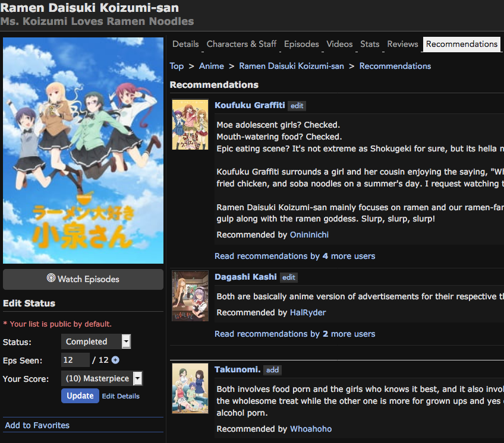Viewport: 504px width, 443px height.
Task: Switch to the Episodes tab
Action: coord(301,44)
